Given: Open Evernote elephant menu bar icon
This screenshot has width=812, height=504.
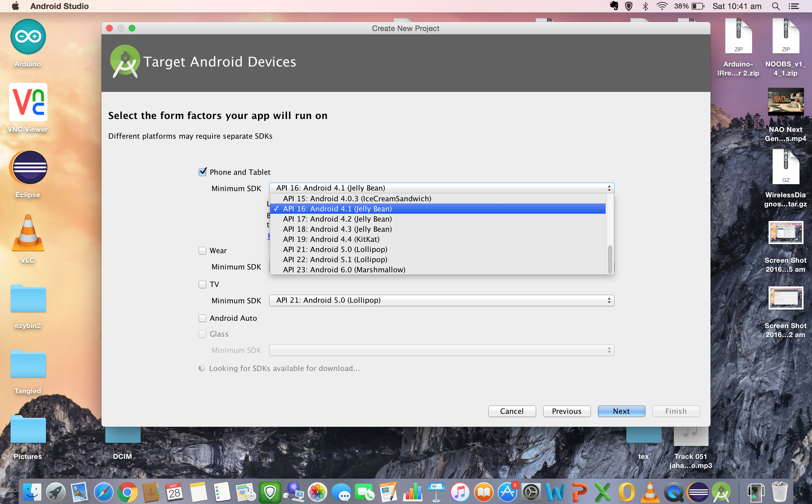Looking at the screenshot, I should pyautogui.click(x=614, y=6).
